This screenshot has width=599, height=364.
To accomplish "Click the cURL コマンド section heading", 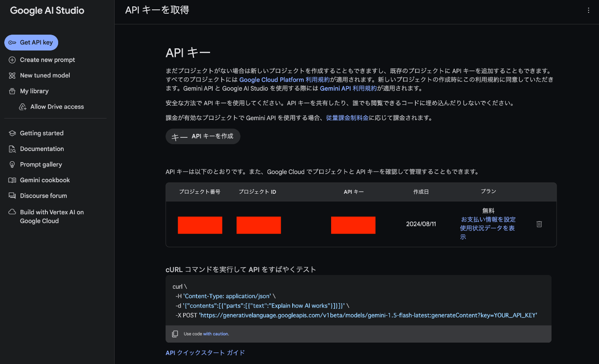I will [241, 269].
